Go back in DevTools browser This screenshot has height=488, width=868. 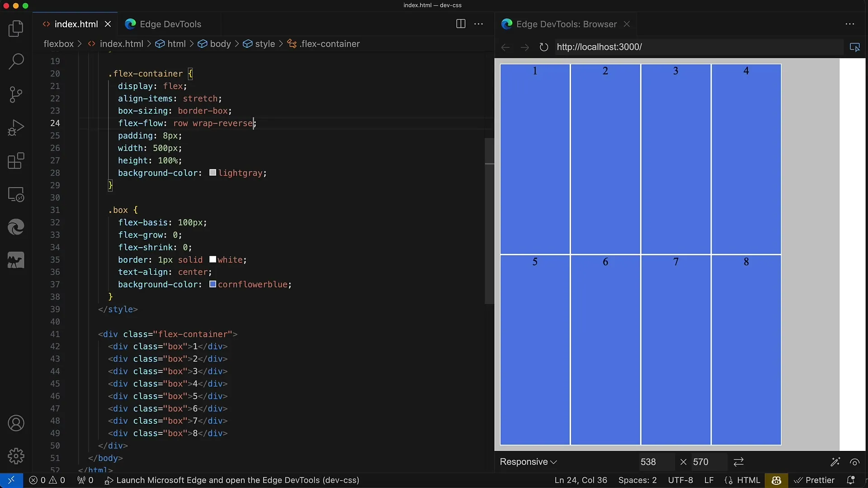(505, 47)
